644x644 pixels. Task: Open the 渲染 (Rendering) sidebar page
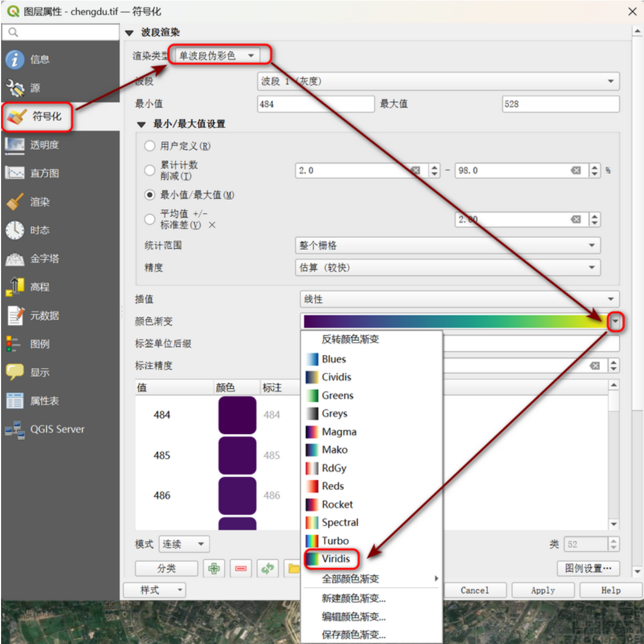click(x=60, y=201)
